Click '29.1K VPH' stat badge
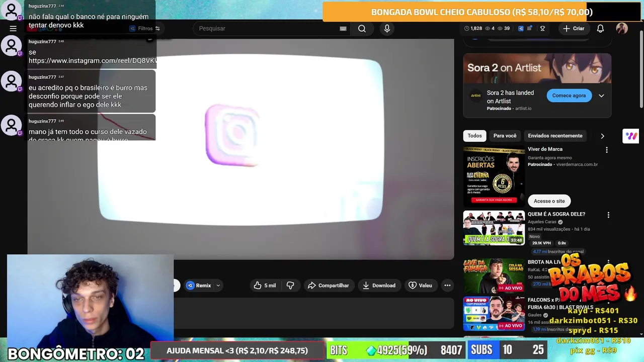This screenshot has width=644, height=362. point(542,243)
